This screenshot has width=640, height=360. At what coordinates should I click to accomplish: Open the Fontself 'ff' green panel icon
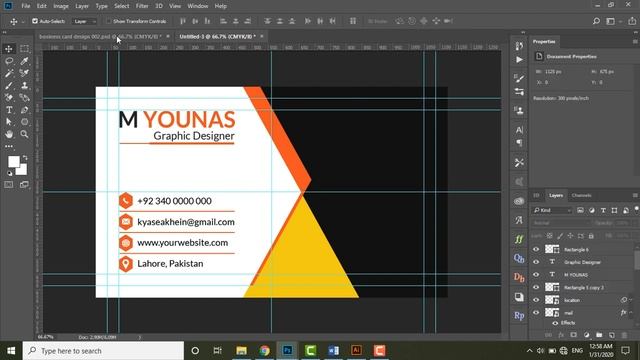519,239
